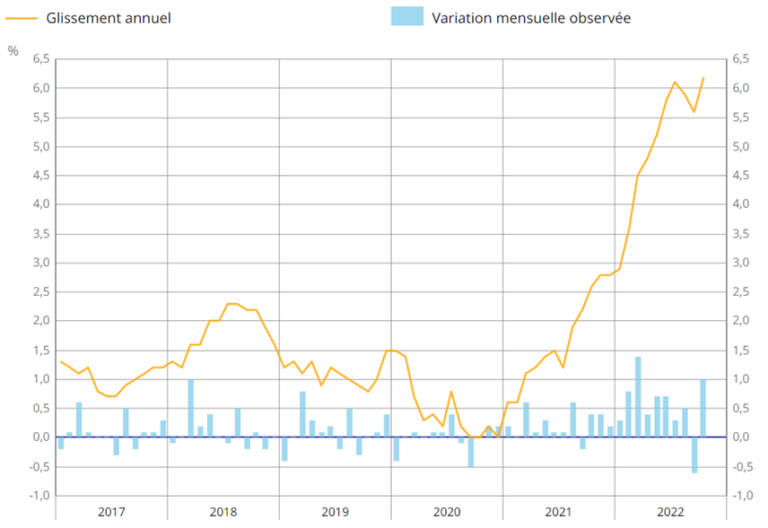The width and height of the screenshot is (768, 528).
Task: Click the lowest negative bar in 2020
Action: coord(471,452)
